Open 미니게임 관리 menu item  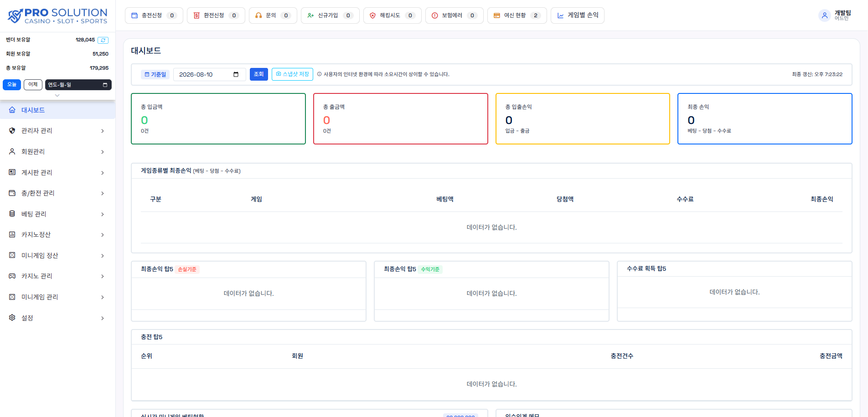point(57,297)
